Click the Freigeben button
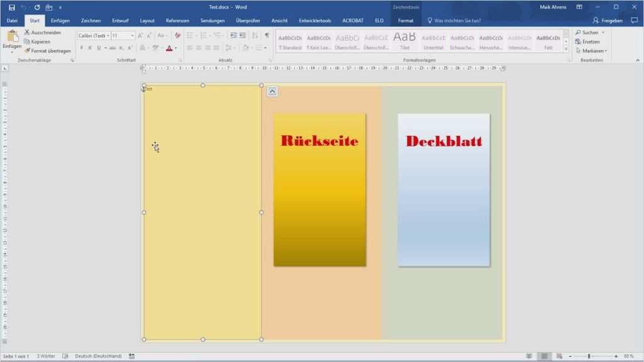The image size is (644, 362). pyautogui.click(x=608, y=20)
